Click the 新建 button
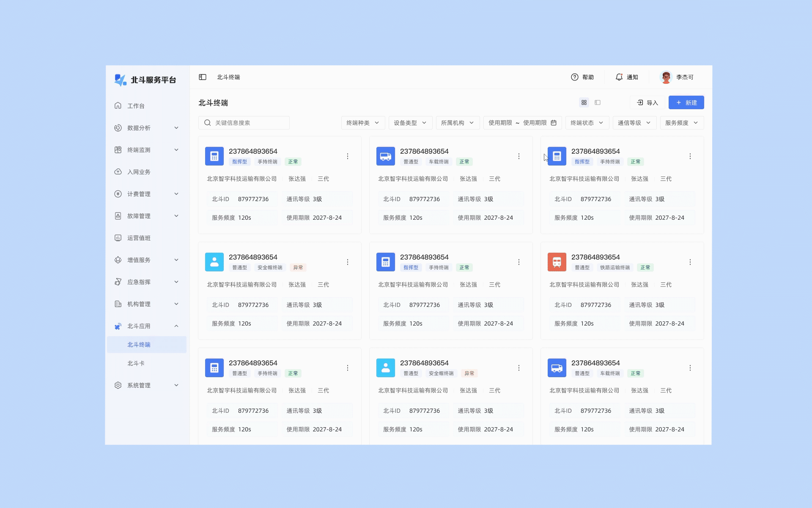Screen dimensions: 812x508 click(686, 102)
